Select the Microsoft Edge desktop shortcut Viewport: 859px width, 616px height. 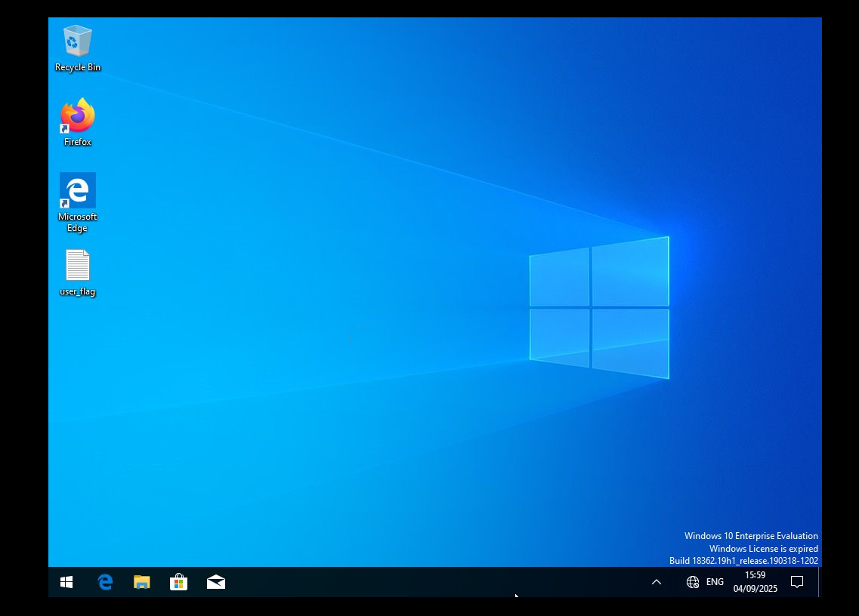point(77,191)
